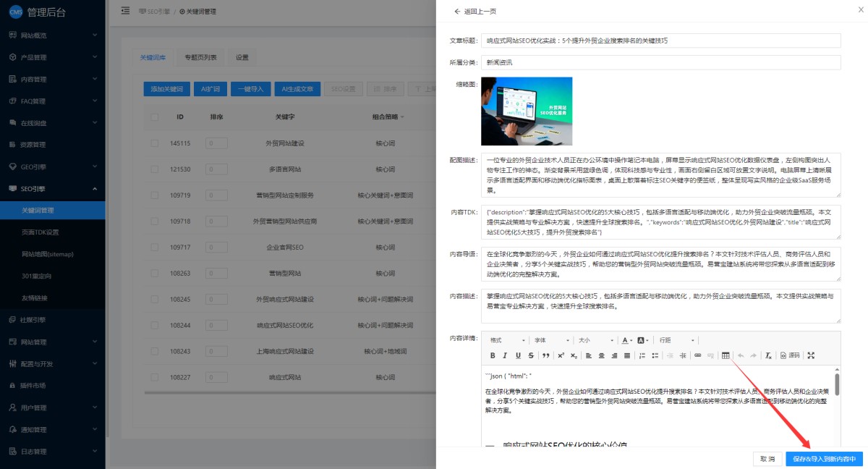Insert a table in the editor
868x469 pixels.
point(726,355)
